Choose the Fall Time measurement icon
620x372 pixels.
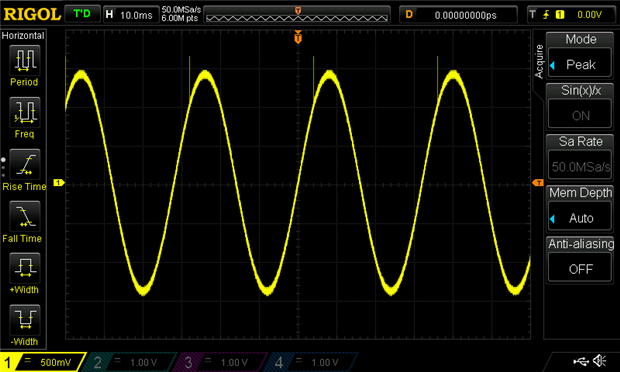click(x=25, y=216)
